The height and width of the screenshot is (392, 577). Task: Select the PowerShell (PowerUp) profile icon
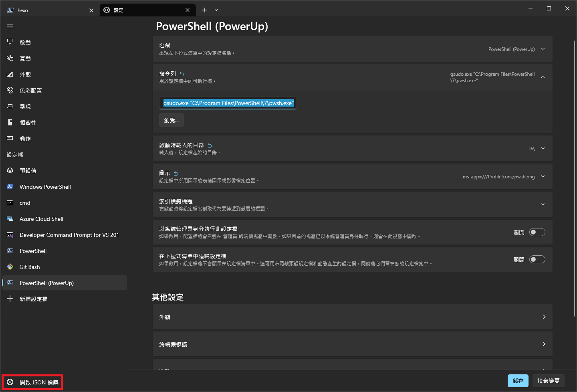click(x=10, y=283)
